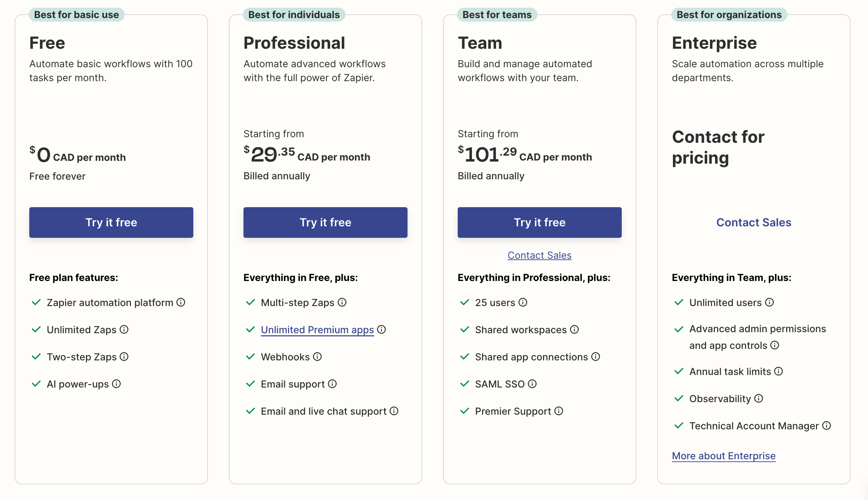Click the Free plan heading
The width and height of the screenshot is (868, 500).
(x=47, y=43)
